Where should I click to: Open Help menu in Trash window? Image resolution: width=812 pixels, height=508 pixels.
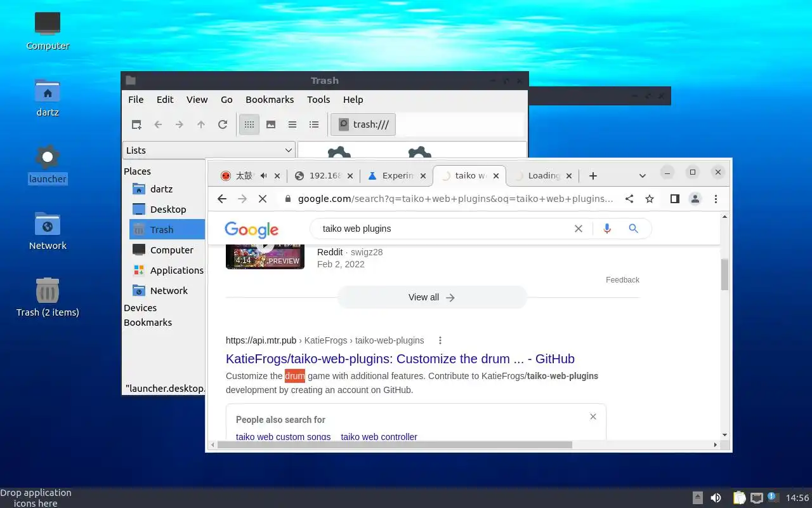[353, 99]
